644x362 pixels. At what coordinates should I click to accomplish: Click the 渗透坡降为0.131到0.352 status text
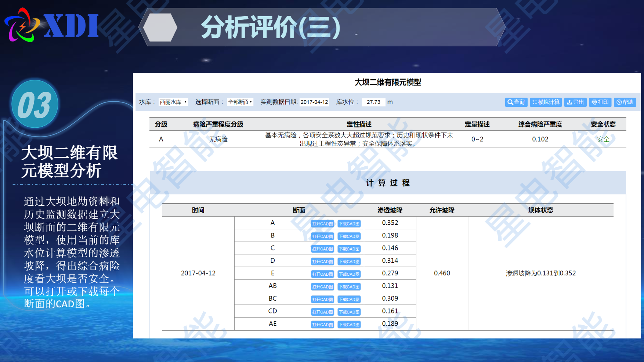541,273
